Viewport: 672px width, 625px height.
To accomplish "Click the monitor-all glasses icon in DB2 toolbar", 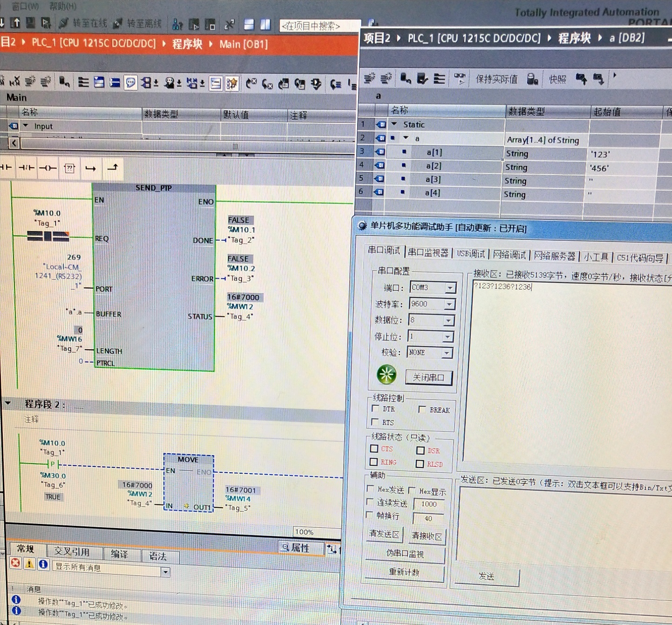I will tap(460, 78).
